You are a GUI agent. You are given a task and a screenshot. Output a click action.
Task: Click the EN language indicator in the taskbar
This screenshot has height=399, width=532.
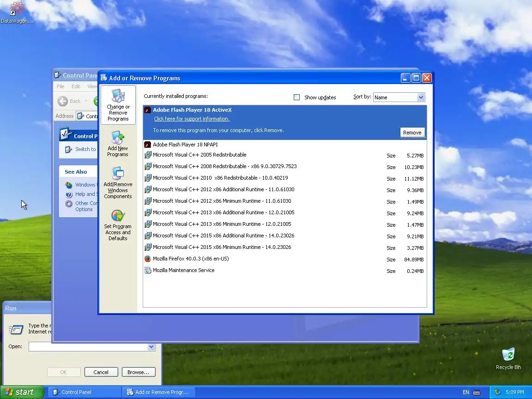tap(466, 392)
